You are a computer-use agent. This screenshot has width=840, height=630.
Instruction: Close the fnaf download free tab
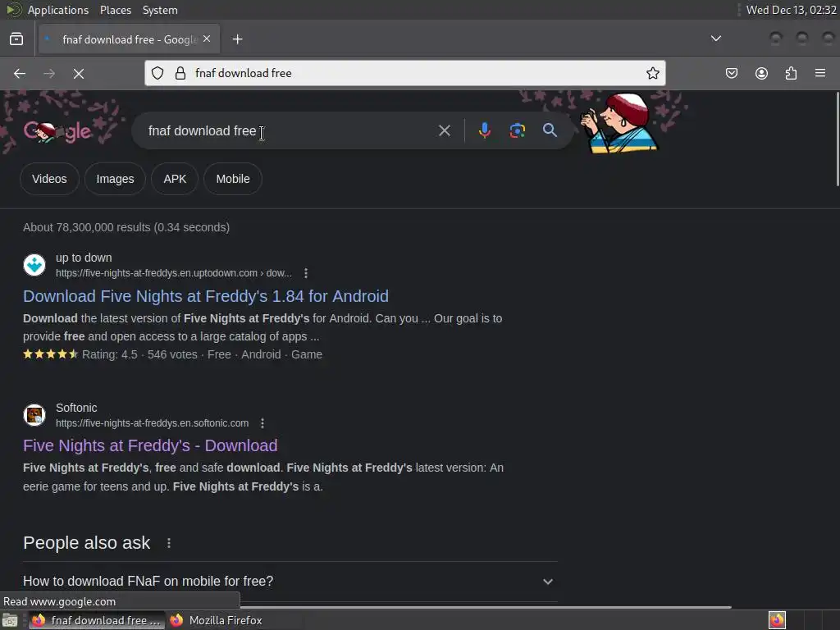click(207, 39)
